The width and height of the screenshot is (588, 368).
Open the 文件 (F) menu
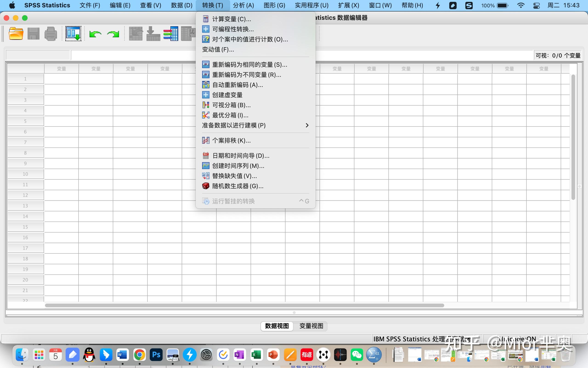point(90,5)
